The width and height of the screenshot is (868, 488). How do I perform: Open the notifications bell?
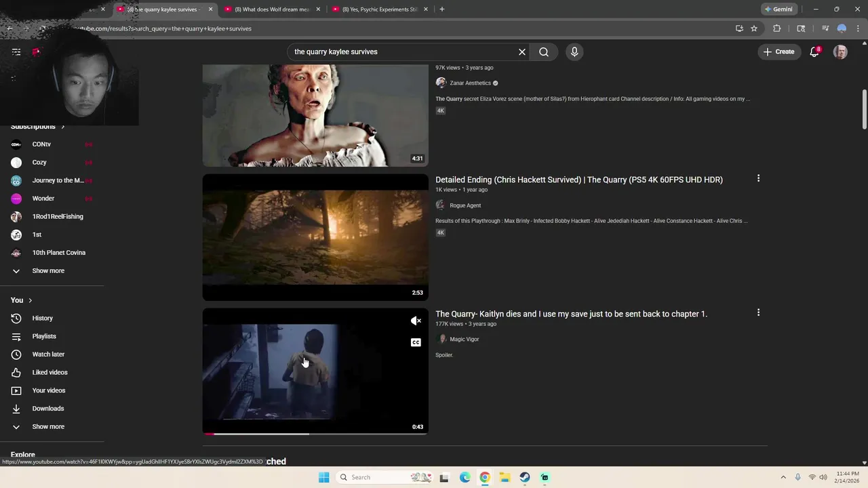[x=815, y=52]
